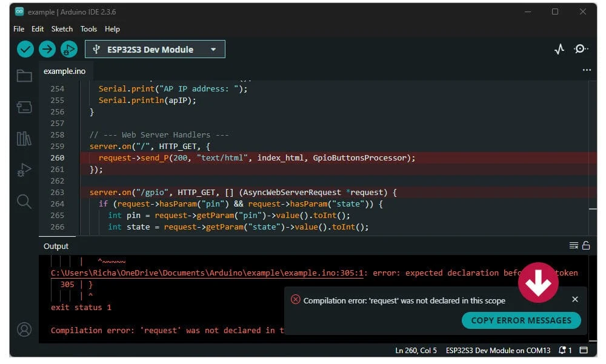Open the Search sidebar panel
This screenshot has width=606, height=364.
24,201
